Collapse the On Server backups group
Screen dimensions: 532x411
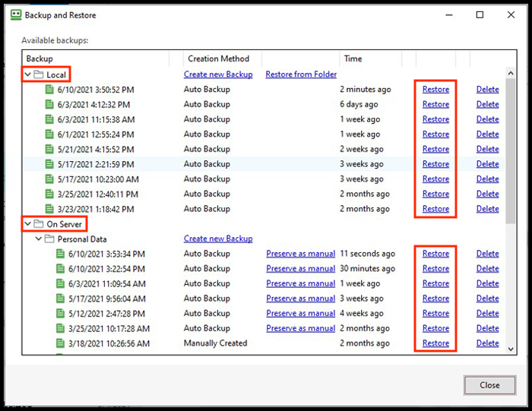pyautogui.click(x=28, y=223)
